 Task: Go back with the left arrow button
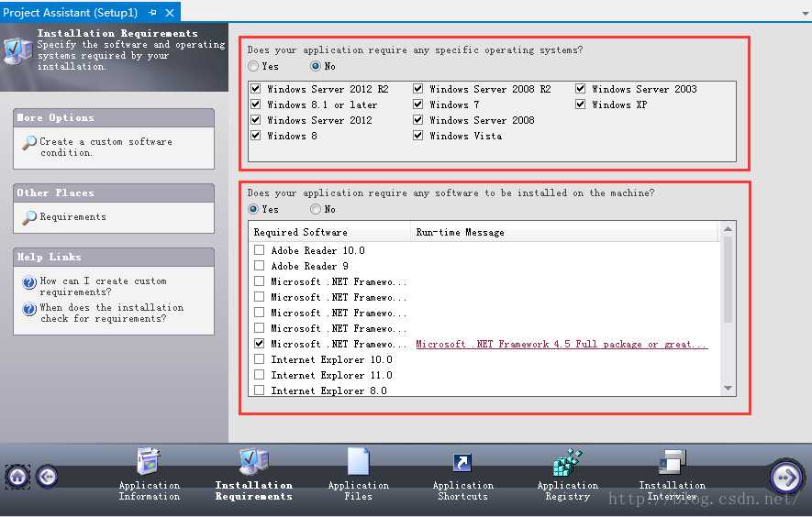[47, 476]
